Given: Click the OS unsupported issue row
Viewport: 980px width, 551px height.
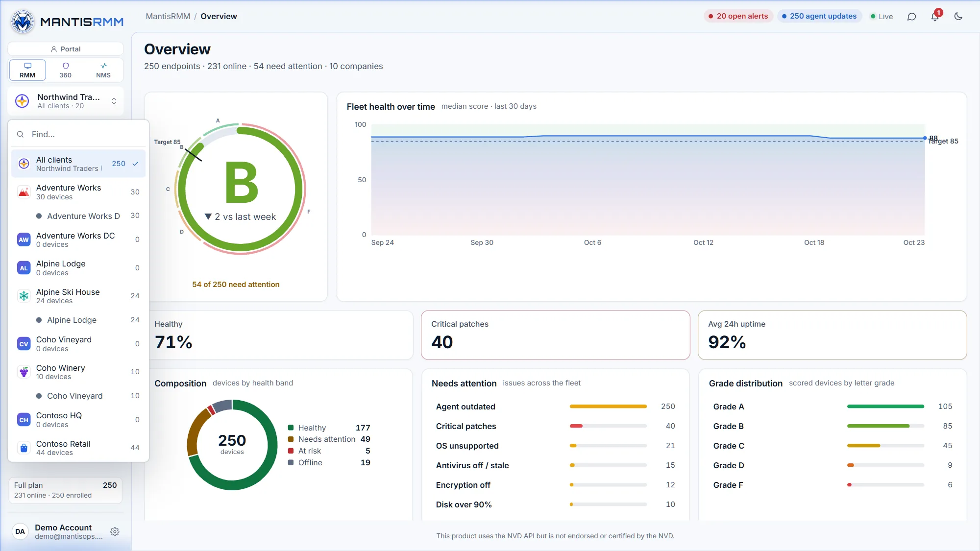Looking at the screenshot, I should pyautogui.click(x=555, y=446).
